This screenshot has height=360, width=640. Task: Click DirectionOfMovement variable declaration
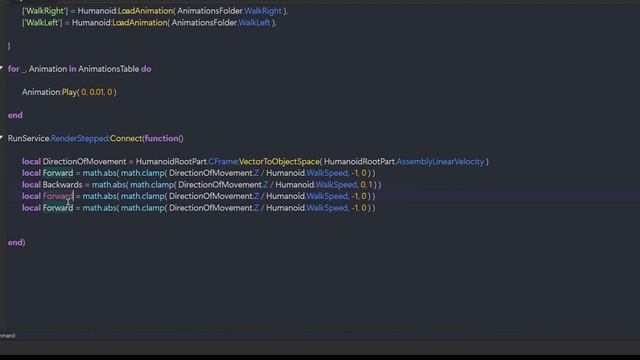click(84, 162)
